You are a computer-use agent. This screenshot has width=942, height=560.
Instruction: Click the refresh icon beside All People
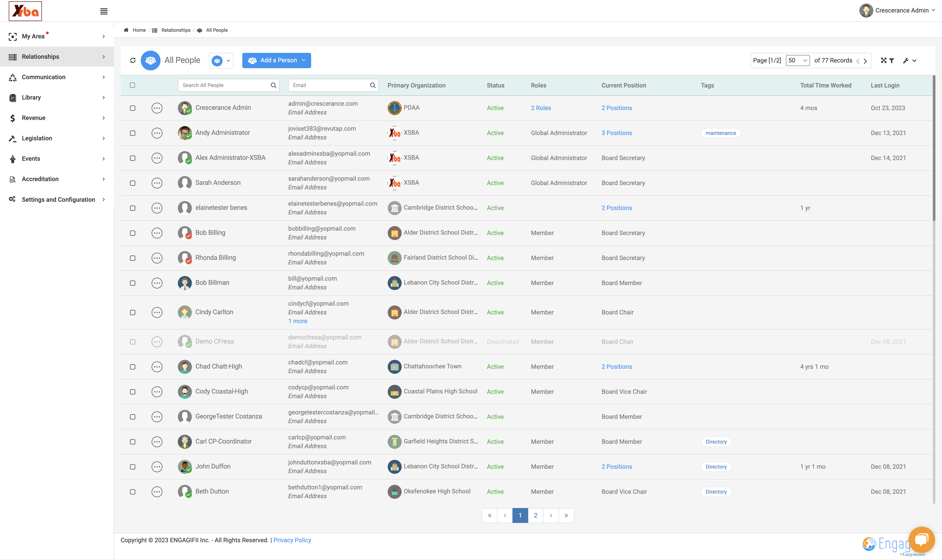point(133,60)
